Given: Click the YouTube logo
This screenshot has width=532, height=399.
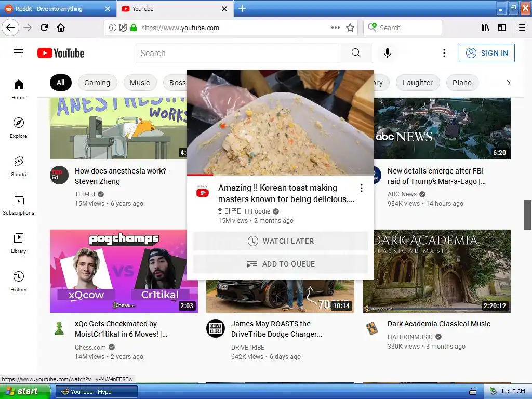Looking at the screenshot, I should tap(61, 54).
